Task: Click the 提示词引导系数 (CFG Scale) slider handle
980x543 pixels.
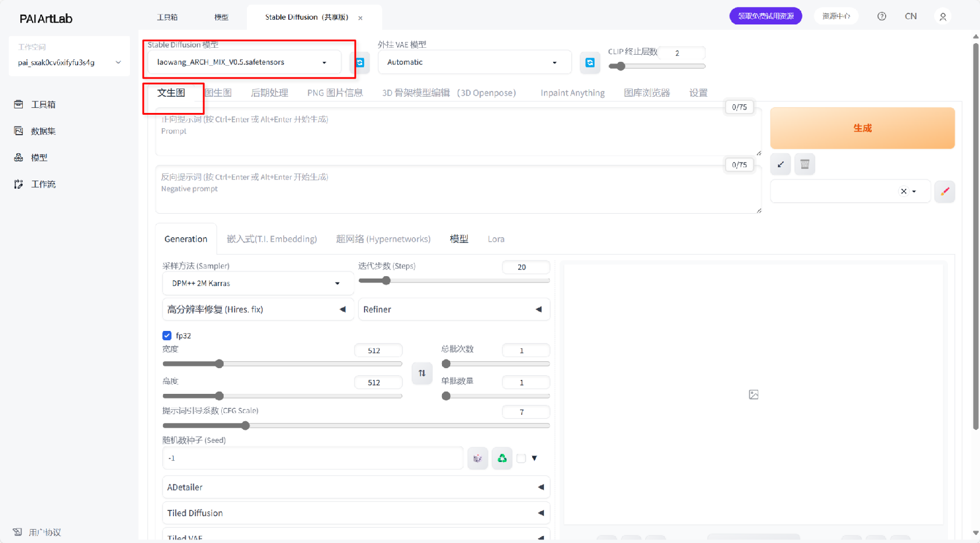Action: point(246,426)
